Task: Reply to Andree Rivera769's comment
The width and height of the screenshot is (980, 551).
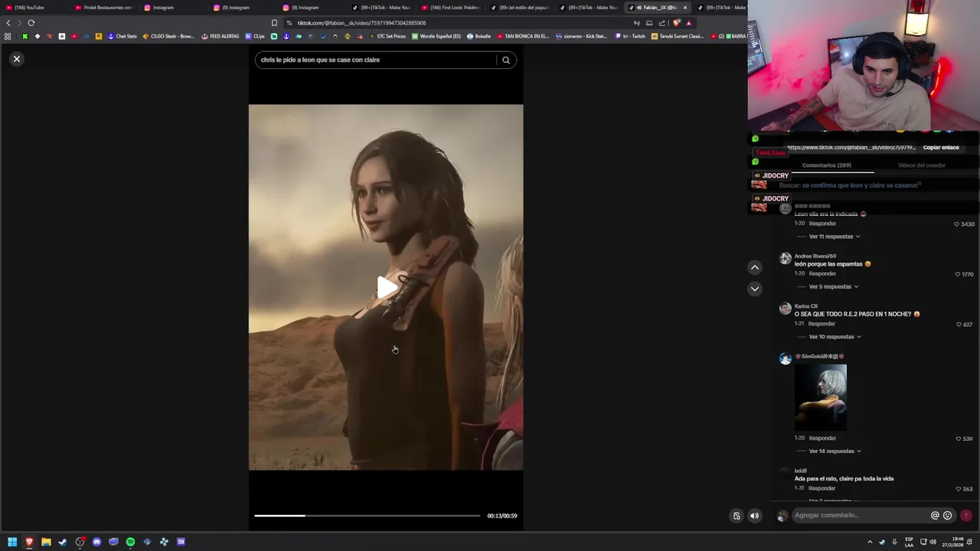Action: [822, 274]
